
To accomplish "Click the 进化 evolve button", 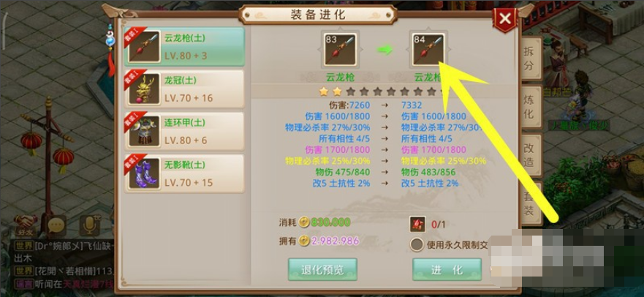I will 447,269.
